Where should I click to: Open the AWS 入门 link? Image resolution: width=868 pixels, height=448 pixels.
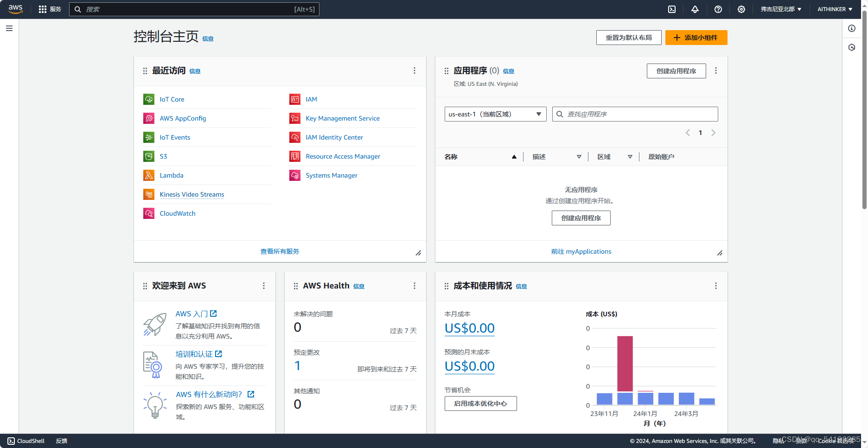pos(196,314)
